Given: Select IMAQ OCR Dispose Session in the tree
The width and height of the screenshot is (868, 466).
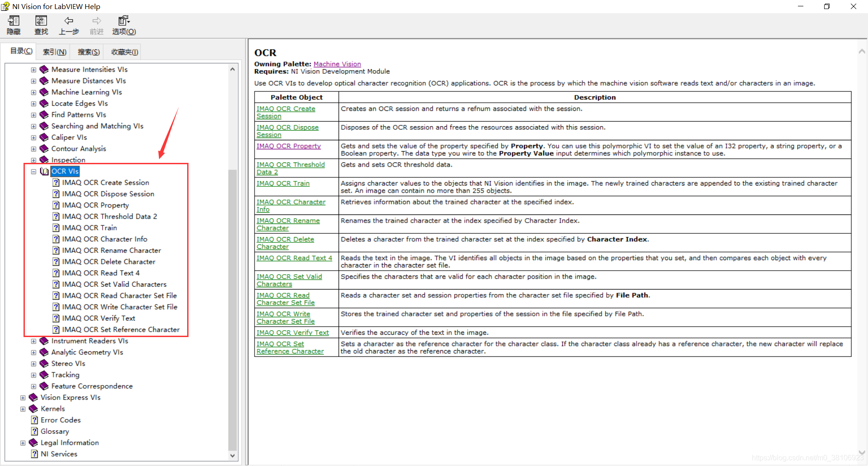Looking at the screenshot, I should [108, 194].
